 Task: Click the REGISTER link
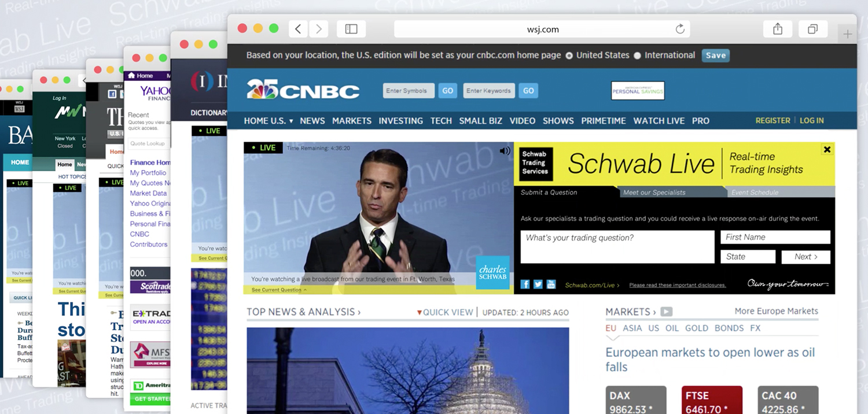[773, 121]
